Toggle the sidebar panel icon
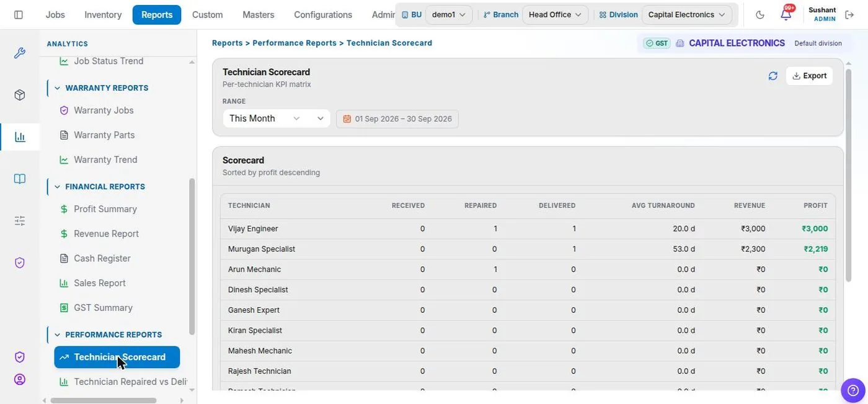Screen dimensions: 868x404 coord(19,14)
